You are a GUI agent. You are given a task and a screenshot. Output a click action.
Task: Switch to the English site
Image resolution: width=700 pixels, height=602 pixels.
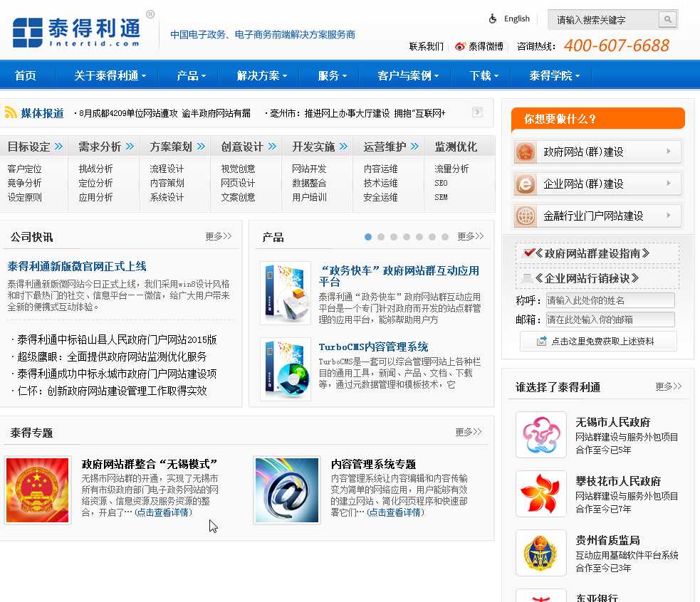pyautogui.click(x=516, y=19)
